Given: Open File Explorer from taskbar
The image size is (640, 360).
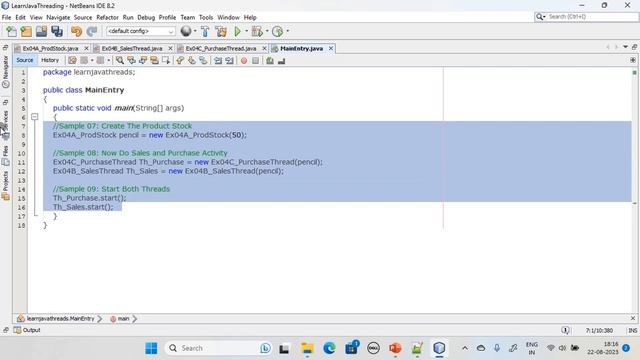Looking at the screenshot, I should click(x=307, y=348).
